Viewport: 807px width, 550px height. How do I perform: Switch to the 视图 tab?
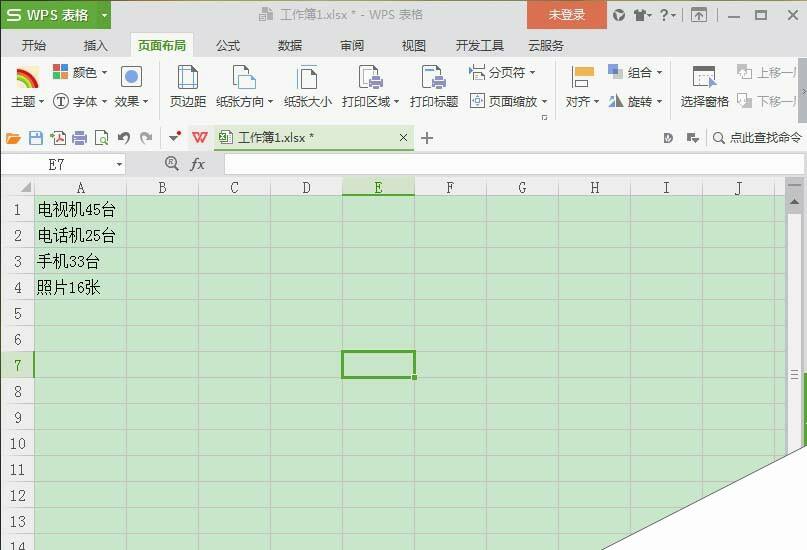414,46
